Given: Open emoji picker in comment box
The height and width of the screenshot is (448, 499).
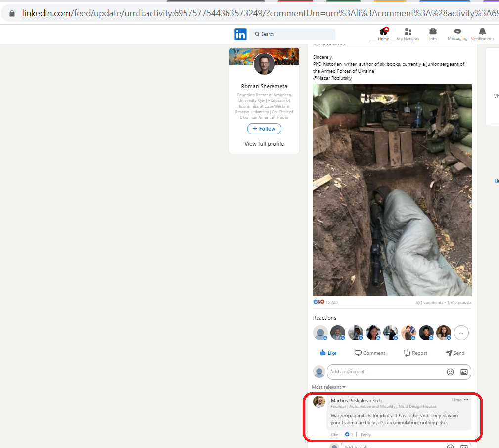Looking at the screenshot, I should [450, 372].
